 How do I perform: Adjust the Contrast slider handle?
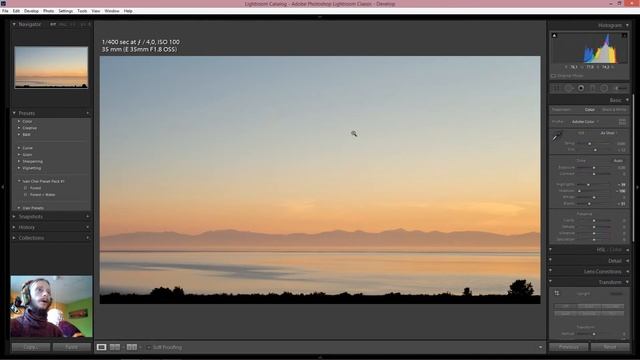coord(594,174)
